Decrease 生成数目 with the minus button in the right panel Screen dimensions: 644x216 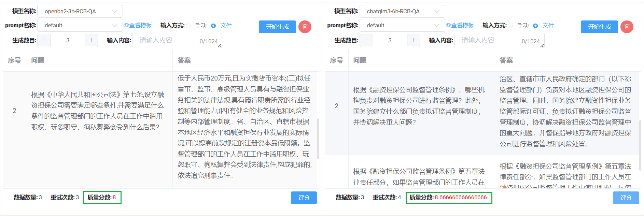(x=366, y=40)
